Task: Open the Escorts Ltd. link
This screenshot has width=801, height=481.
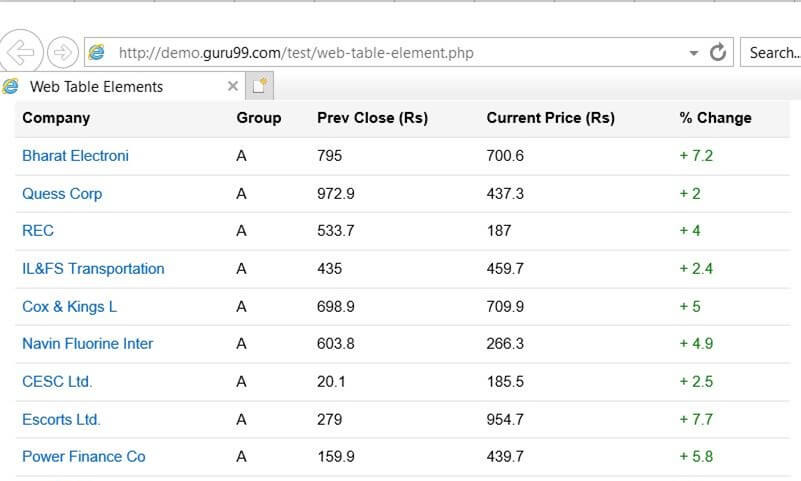Action: (x=61, y=420)
